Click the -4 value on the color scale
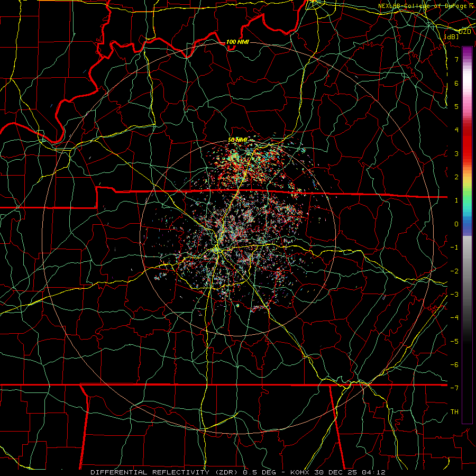 454,318
